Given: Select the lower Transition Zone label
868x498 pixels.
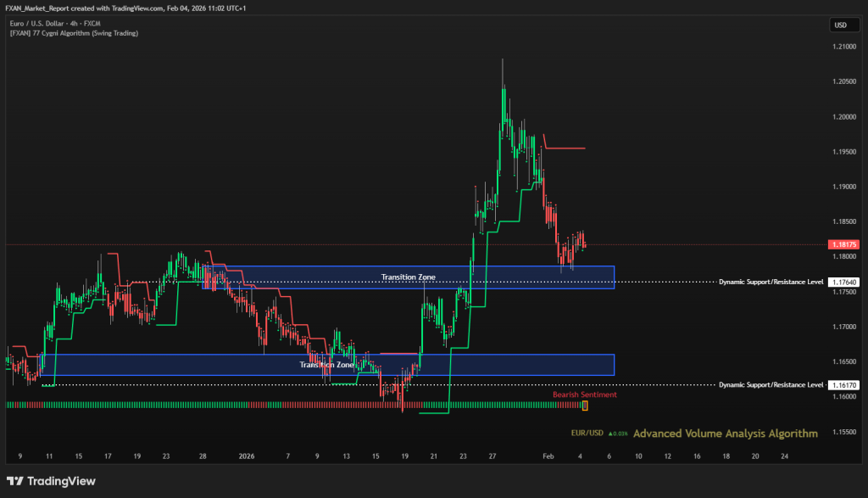Looking at the screenshot, I should point(326,365).
